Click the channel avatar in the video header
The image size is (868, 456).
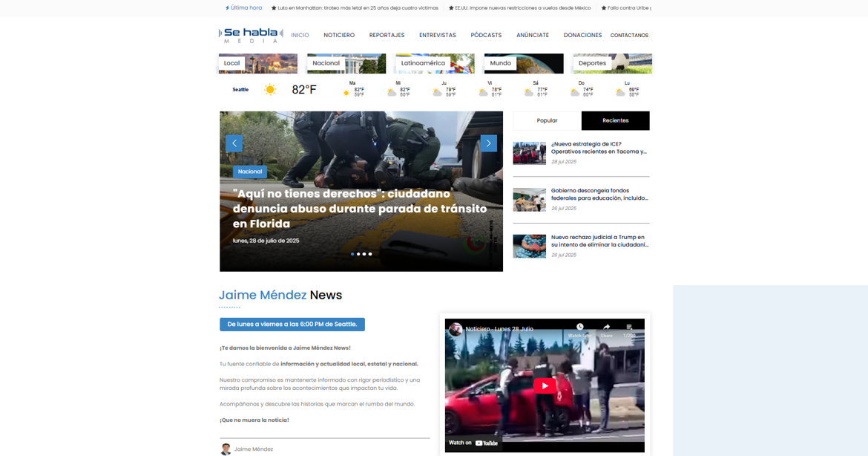coord(456,328)
